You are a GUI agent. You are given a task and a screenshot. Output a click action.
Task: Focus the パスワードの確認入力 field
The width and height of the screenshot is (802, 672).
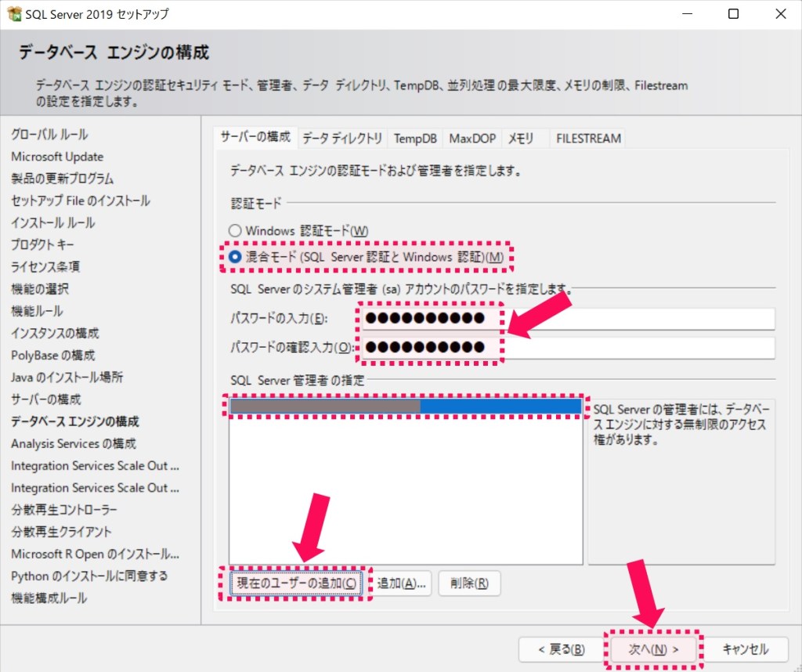(x=569, y=348)
